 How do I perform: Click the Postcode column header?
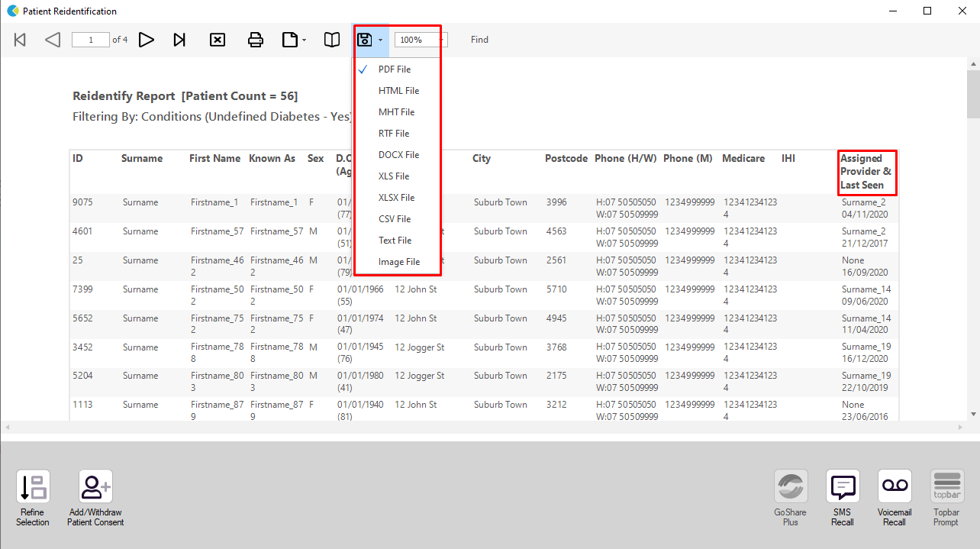[566, 159]
